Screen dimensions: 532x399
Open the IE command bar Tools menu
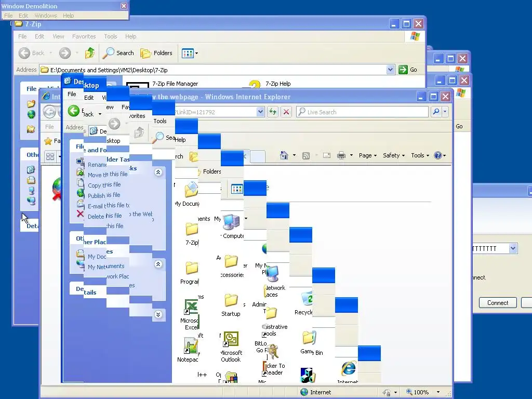(x=420, y=155)
